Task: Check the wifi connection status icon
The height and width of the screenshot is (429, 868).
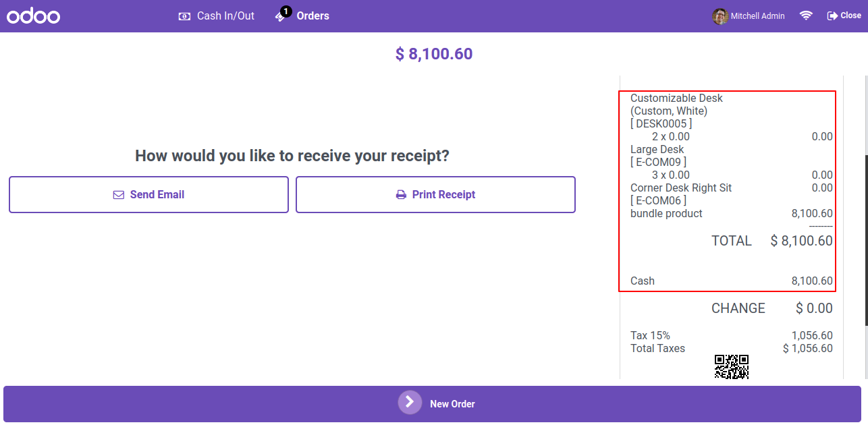Action: [806, 16]
